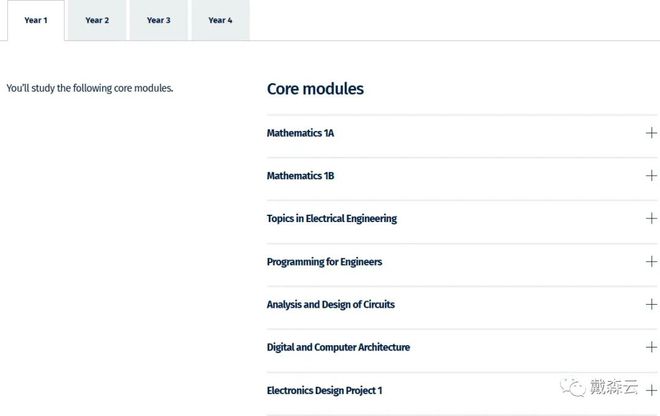
Task: Switch to the Year 1 tab
Action: [36, 20]
